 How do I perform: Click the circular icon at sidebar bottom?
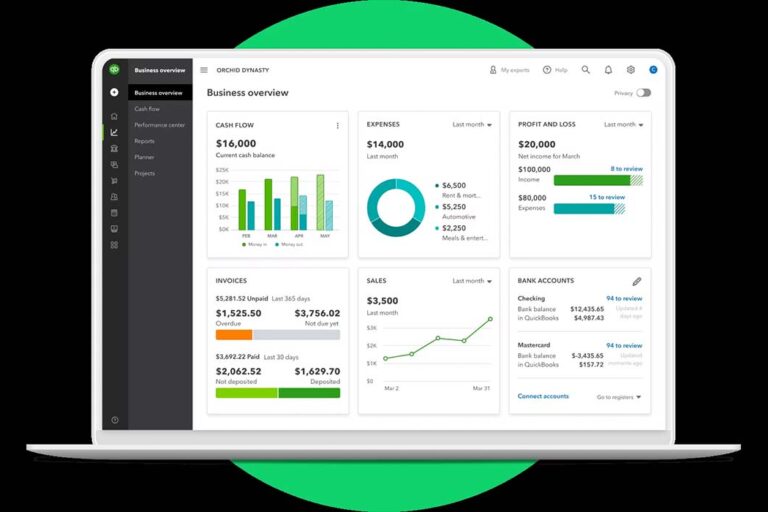[x=115, y=420]
